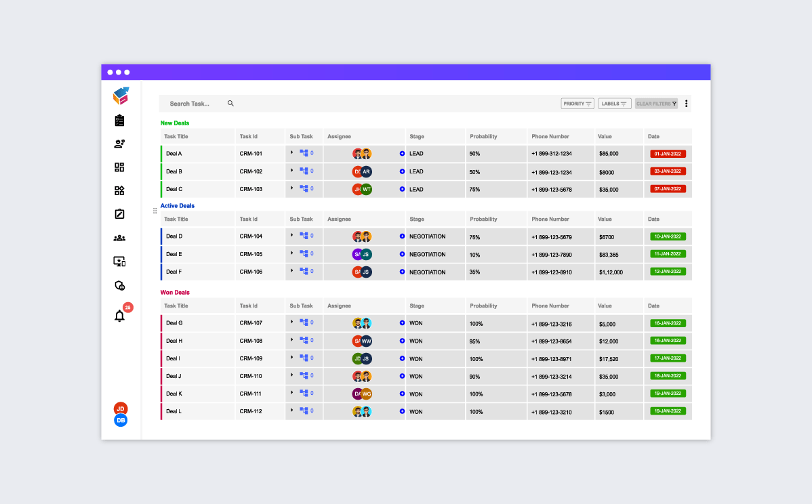812x504 pixels.
Task: Add assignee with plus icon on Deal D row
Action: pos(402,236)
